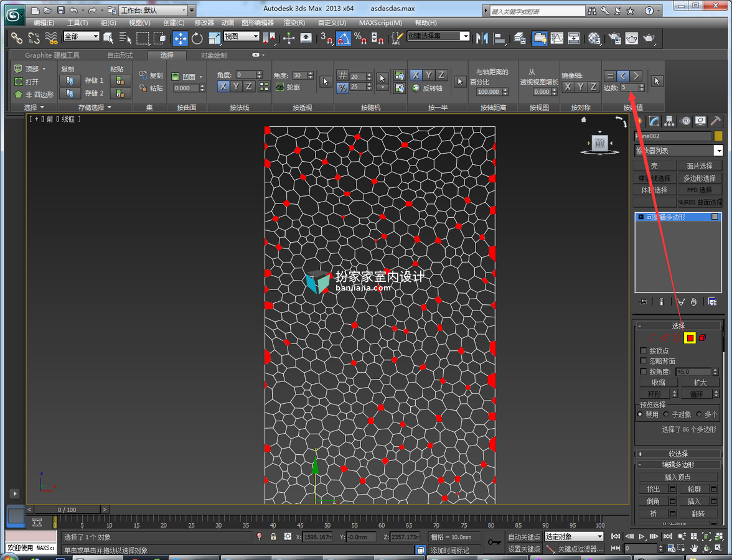Screen dimensions: 732x560
Task: Toggle the equals side count comparison button
Action: coord(610,76)
